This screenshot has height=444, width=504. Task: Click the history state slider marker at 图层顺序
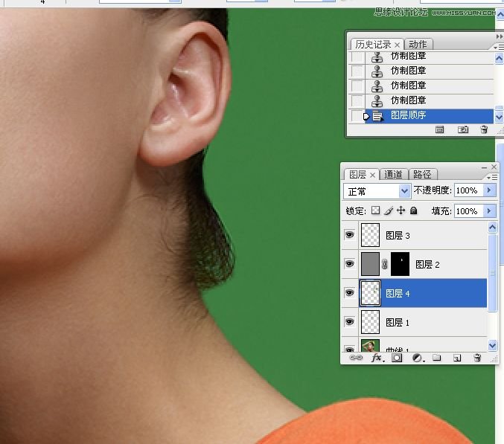[x=366, y=116]
